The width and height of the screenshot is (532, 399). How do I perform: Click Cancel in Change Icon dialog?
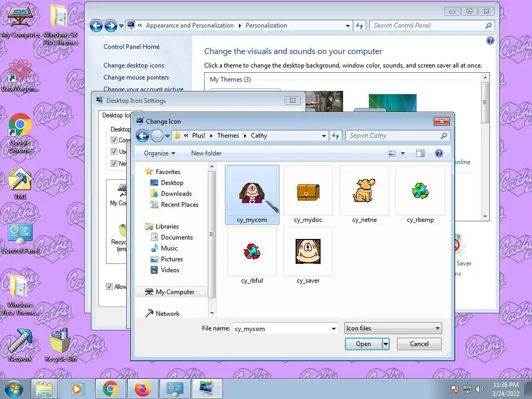click(x=419, y=344)
